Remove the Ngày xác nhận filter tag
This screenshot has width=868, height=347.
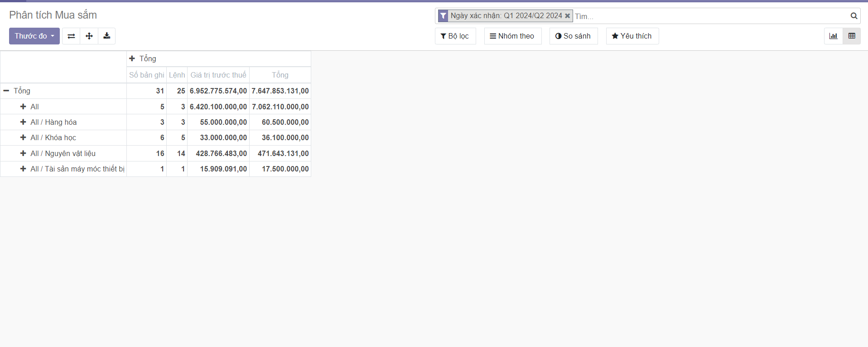pos(567,16)
